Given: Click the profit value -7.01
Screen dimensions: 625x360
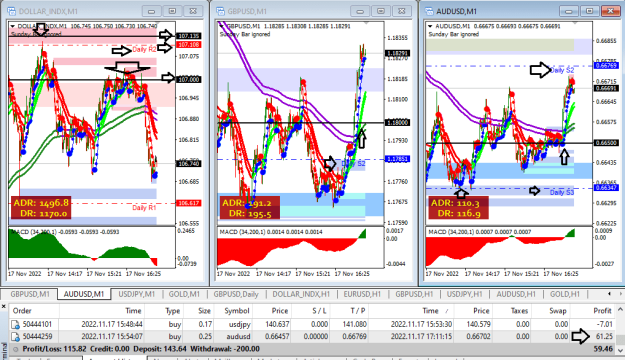Looking at the screenshot, I should (605, 324).
